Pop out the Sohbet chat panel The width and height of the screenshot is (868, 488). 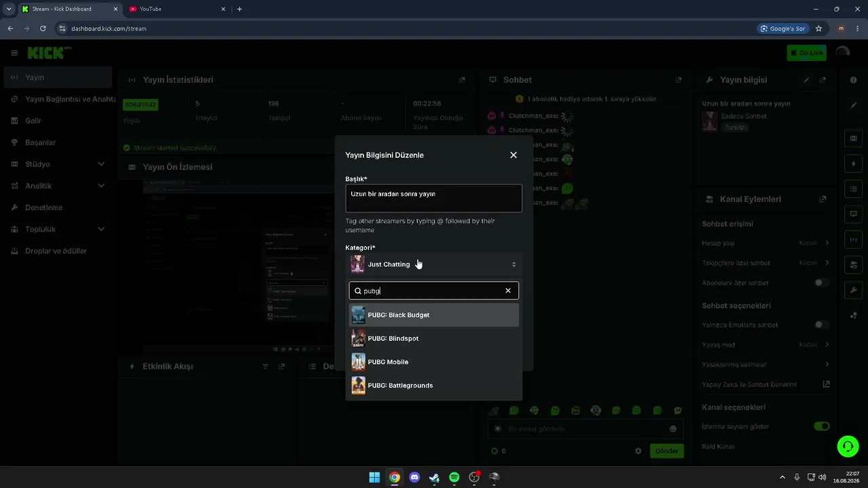click(678, 80)
